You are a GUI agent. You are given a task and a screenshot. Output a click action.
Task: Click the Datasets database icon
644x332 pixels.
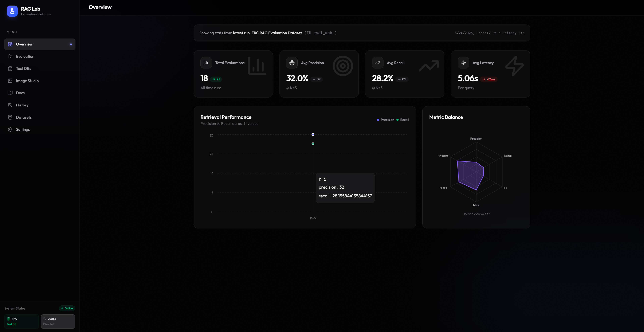[x=10, y=117]
